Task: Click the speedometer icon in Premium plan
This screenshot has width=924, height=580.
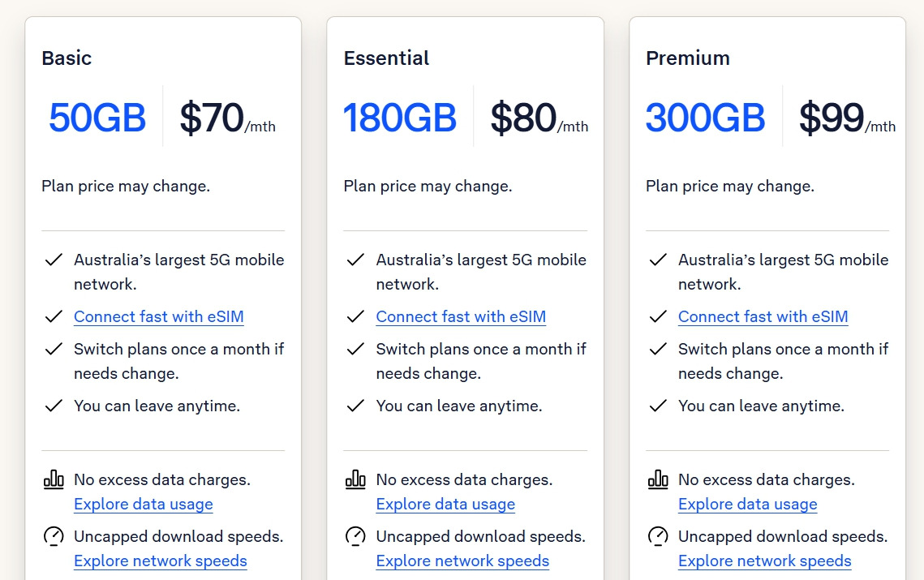Action: pos(658,536)
